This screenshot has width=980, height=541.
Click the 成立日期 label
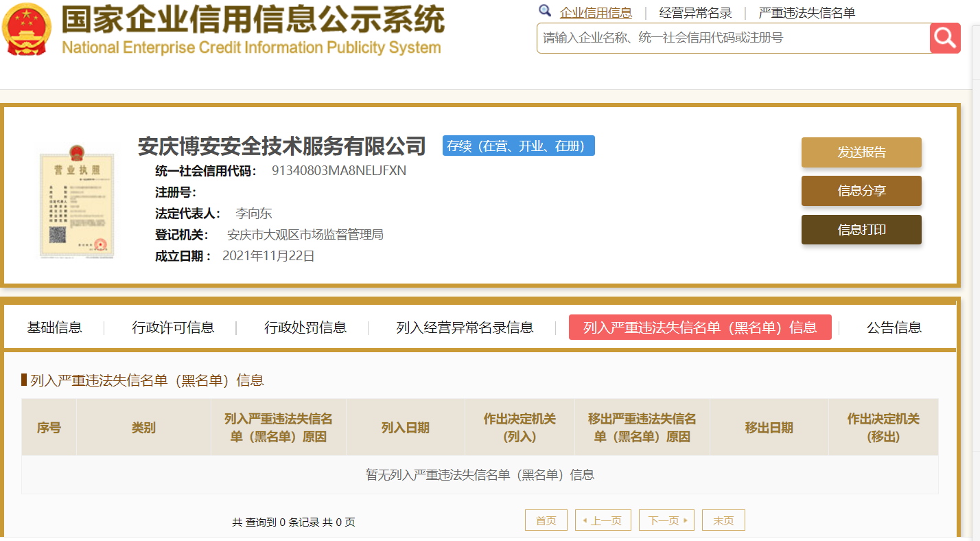click(x=183, y=256)
